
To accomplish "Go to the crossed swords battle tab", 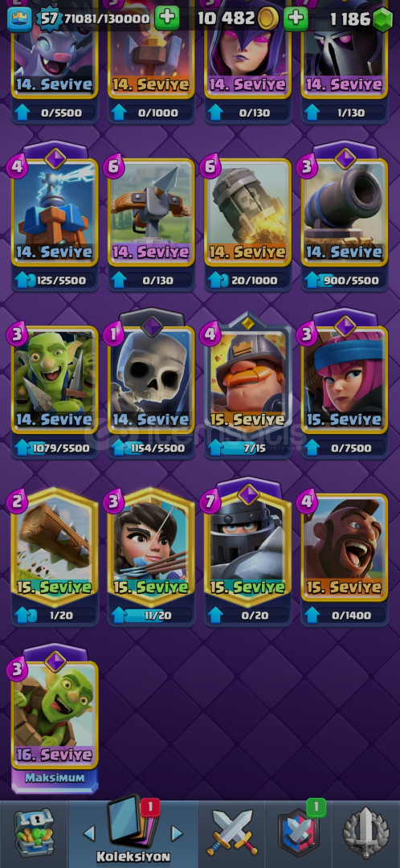I will coord(232,832).
